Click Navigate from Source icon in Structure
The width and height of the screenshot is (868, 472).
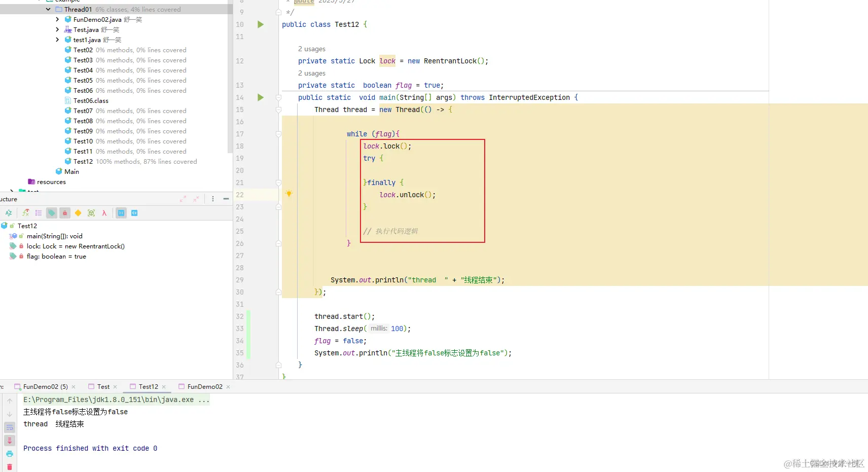(134, 213)
